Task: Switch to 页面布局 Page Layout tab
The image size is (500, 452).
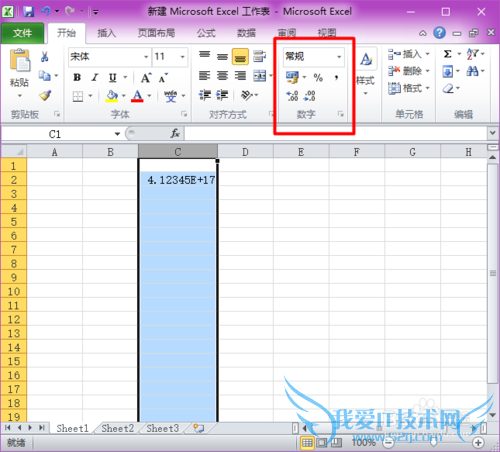Action: pos(156,33)
